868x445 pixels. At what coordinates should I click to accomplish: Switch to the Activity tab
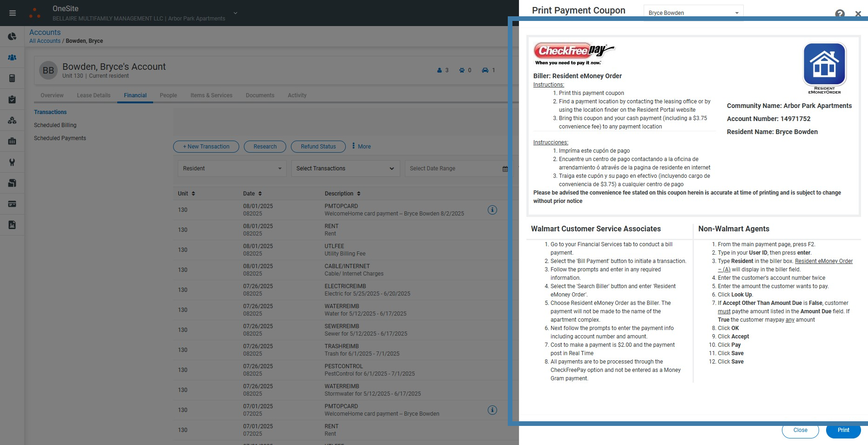tap(297, 95)
